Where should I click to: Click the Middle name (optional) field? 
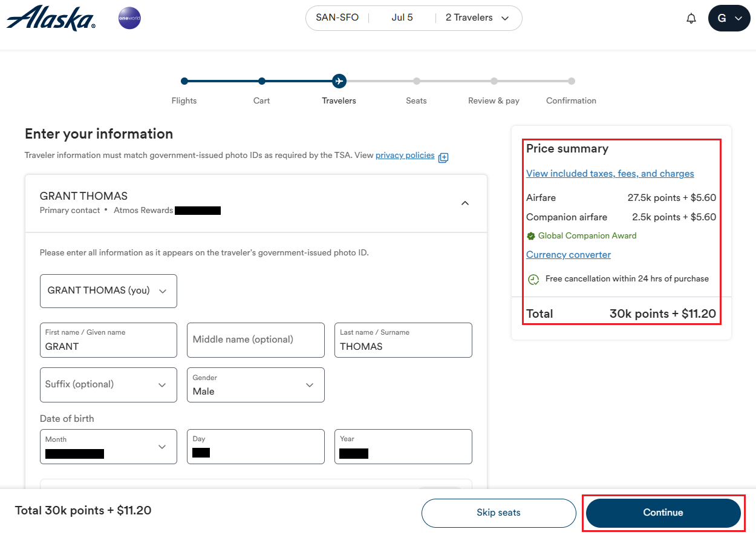[x=256, y=340]
